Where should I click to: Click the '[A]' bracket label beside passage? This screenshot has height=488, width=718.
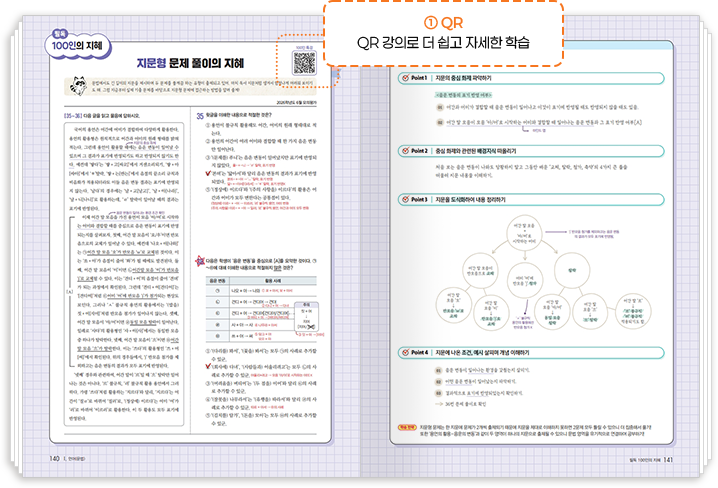click(x=70, y=291)
